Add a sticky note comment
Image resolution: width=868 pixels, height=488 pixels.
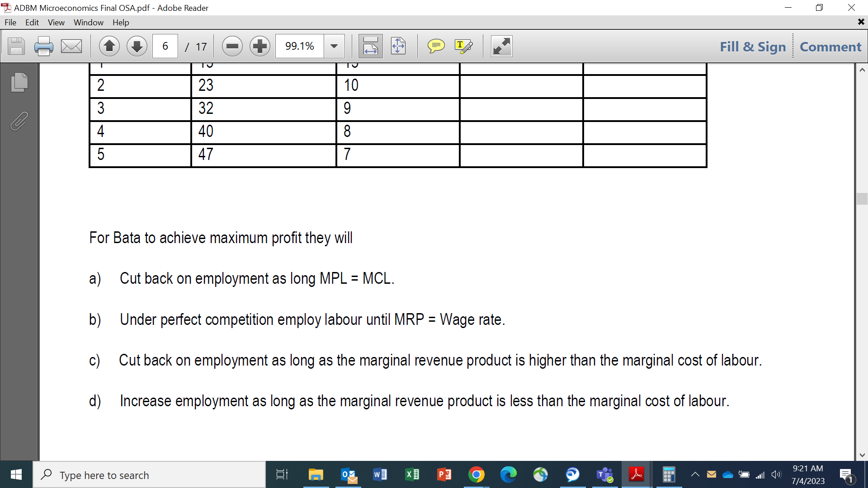pos(436,46)
